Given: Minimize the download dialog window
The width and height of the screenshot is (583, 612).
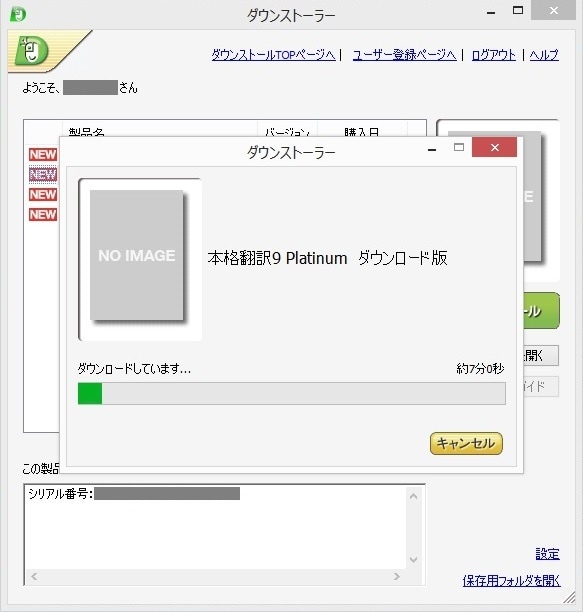Looking at the screenshot, I should tap(432, 149).
